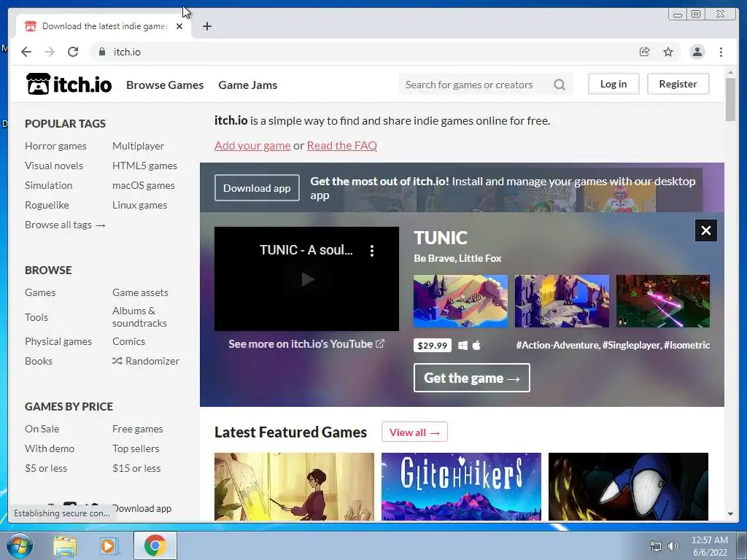Open Roguelike tag

click(47, 205)
